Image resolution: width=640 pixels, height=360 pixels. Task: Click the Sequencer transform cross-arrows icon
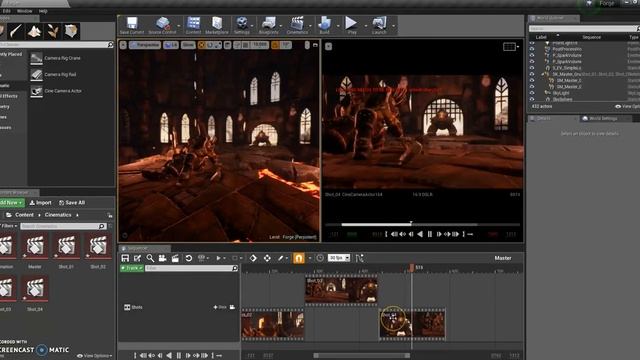[267, 258]
